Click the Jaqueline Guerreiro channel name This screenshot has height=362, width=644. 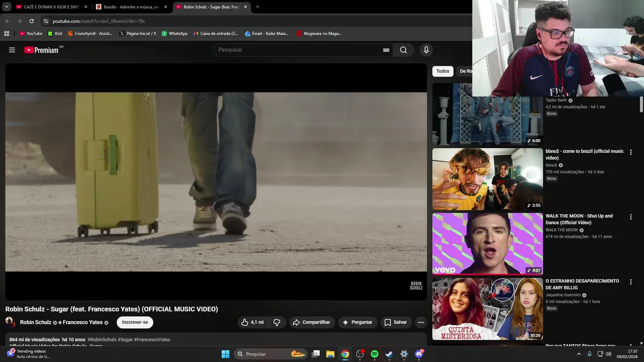[x=563, y=295]
